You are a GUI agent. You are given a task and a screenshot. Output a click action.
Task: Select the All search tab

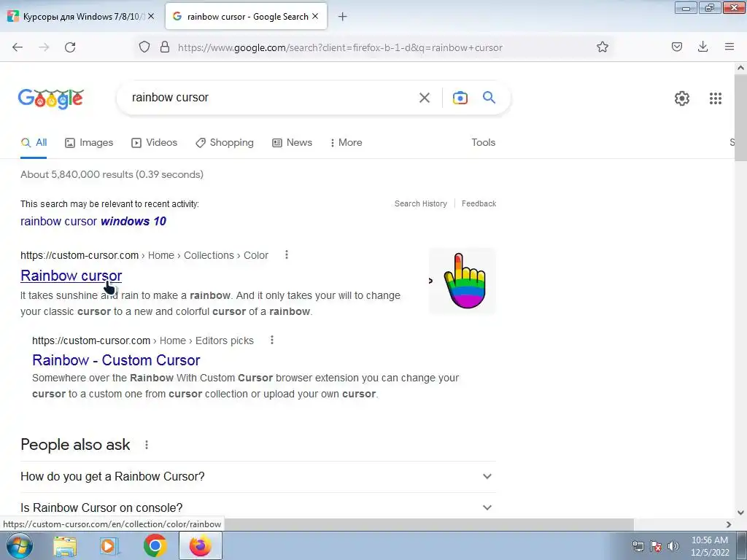pyautogui.click(x=34, y=142)
